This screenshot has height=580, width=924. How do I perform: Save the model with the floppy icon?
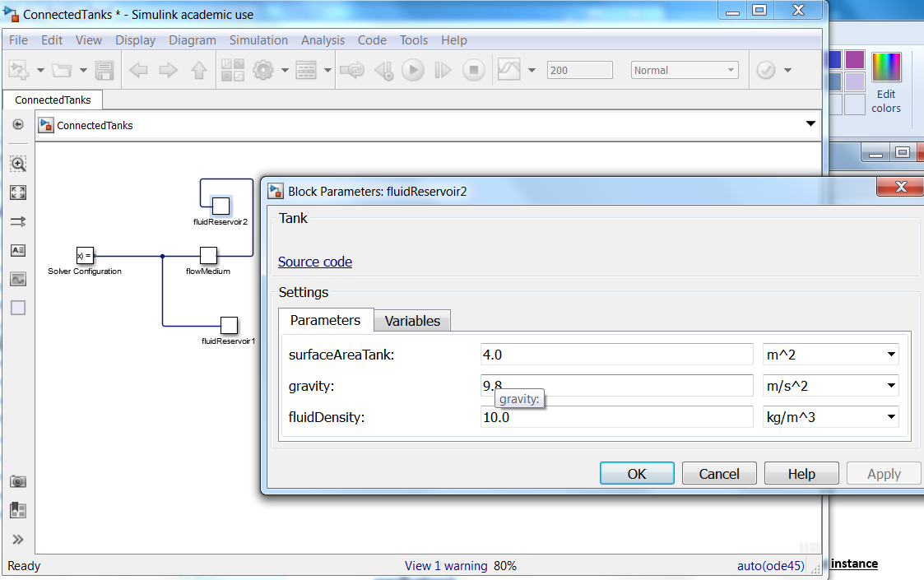[104, 71]
